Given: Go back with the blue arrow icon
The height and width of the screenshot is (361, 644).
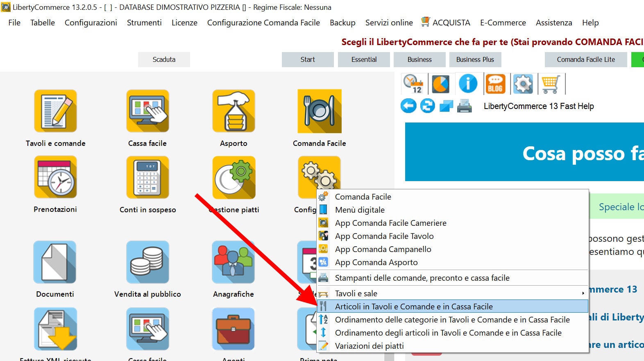Looking at the screenshot, I should [408, 106].
